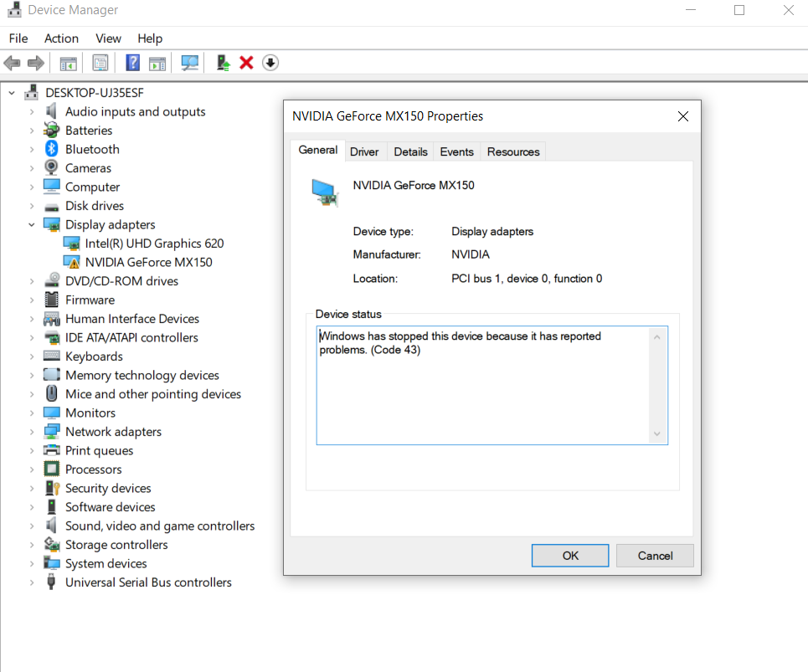Expand Audio inputs and outputs
The width and height of the screenshot is (808, 672).
pos(32,112)
